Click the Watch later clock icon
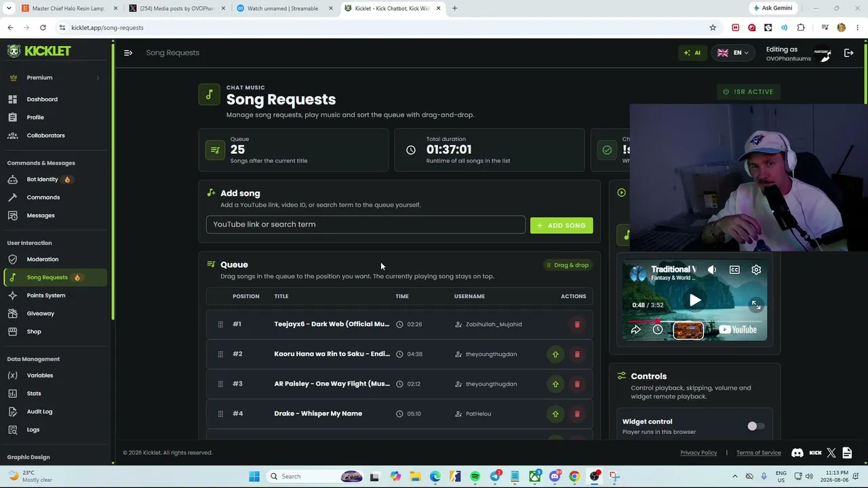The width and height of the screenshot is (868, 488). pyautogui.click(x=658, y=330)
